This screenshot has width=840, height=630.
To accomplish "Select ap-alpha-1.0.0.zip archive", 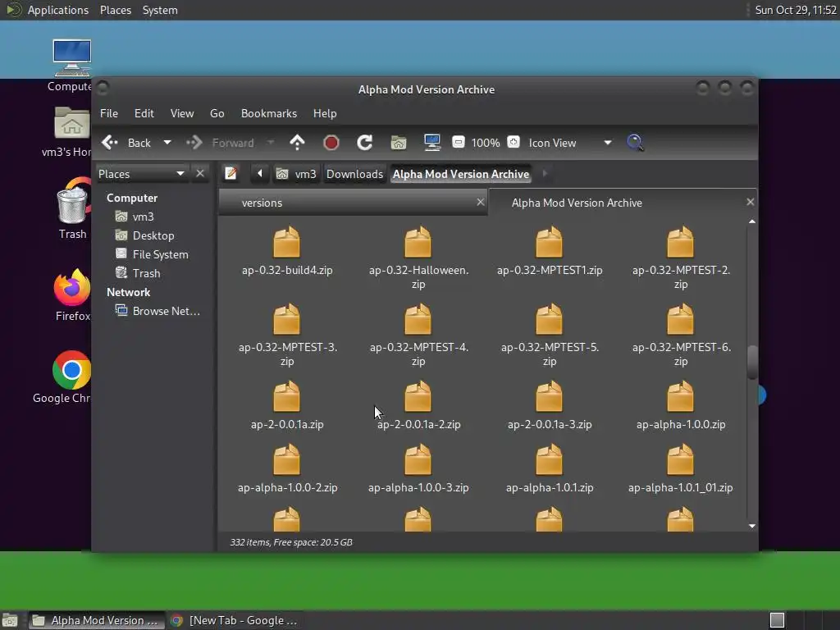I will (680, 405).
